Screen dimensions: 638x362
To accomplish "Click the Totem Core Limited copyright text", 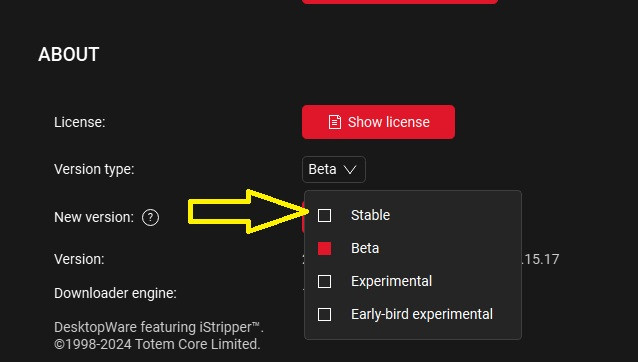I will (x=157, y=345).
